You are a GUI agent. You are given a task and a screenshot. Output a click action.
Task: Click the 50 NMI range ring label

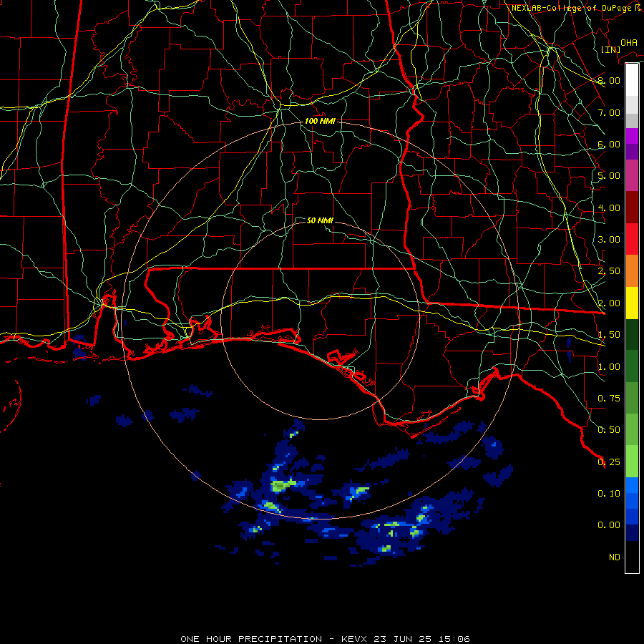click(320, 220)
